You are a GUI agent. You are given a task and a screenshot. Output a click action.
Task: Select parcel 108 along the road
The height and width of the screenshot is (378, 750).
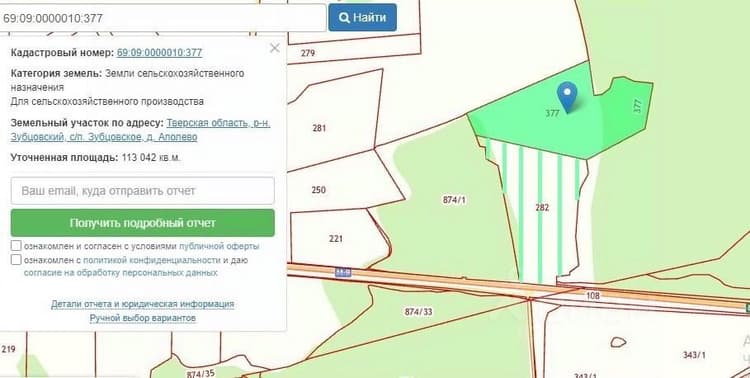(x=593, y=296)
